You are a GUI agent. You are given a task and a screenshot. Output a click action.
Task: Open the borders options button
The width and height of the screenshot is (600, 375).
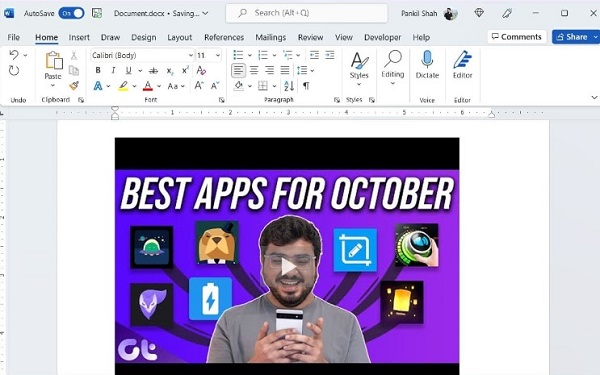[x=263, y=86]
